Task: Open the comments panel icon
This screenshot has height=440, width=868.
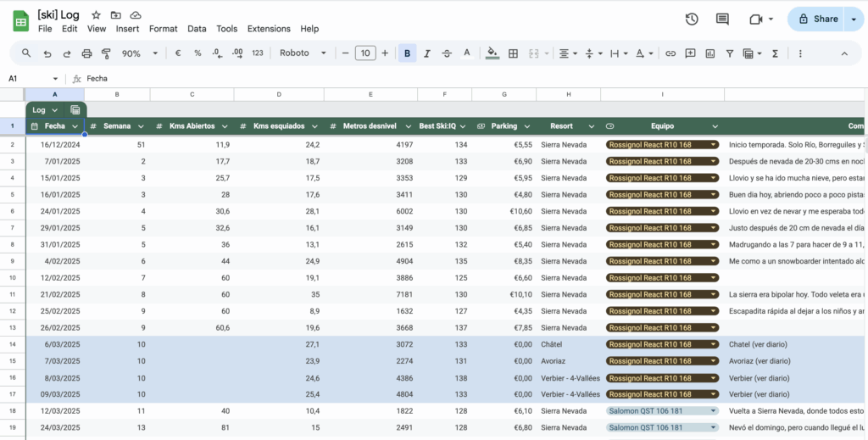Action: (x=722, y=19)
